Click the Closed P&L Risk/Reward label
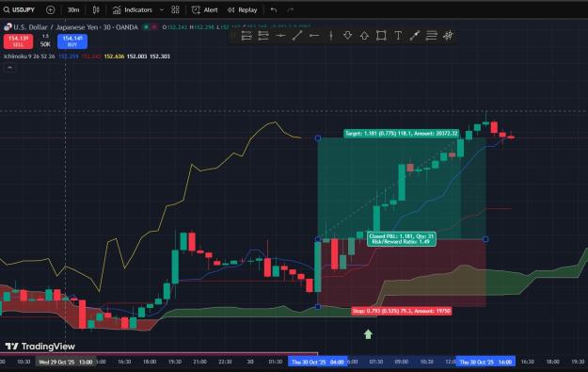Screen dimensions: 588x372 pos(401,239)
